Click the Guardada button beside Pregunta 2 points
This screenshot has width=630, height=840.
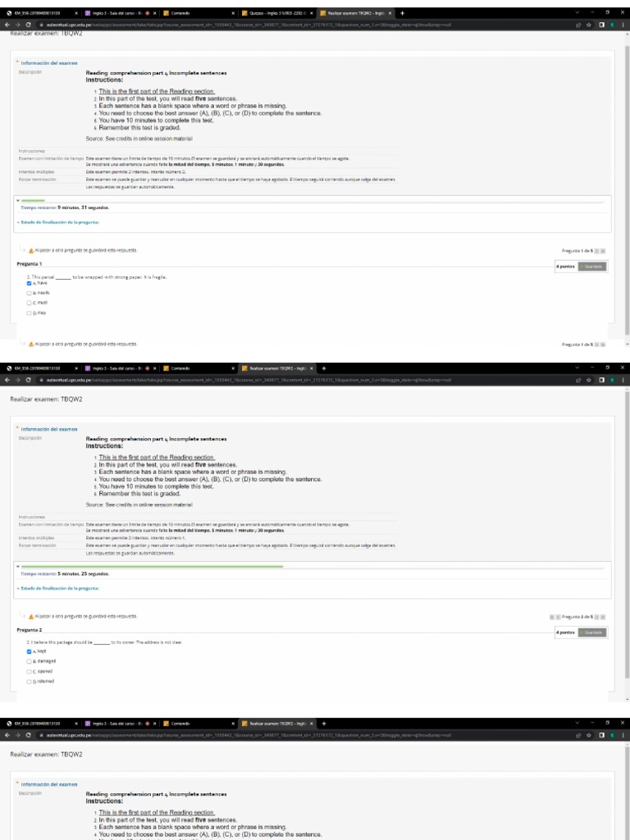[592, 632]
